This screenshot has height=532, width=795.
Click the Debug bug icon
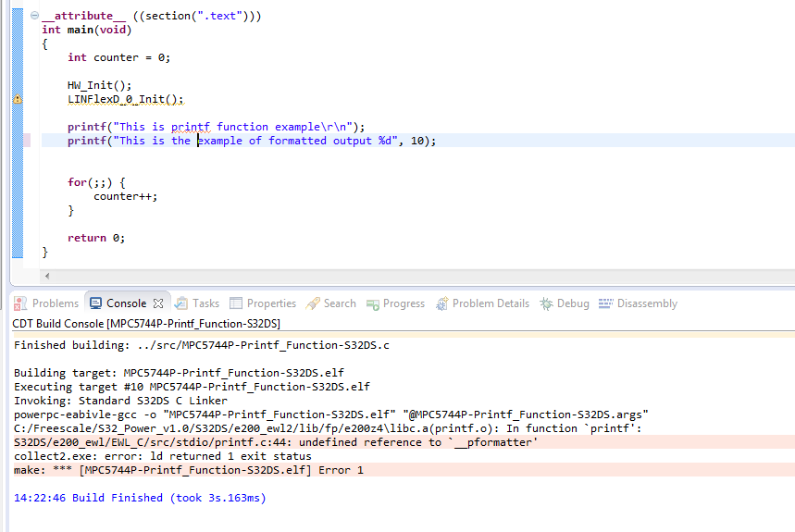[546, 303]
